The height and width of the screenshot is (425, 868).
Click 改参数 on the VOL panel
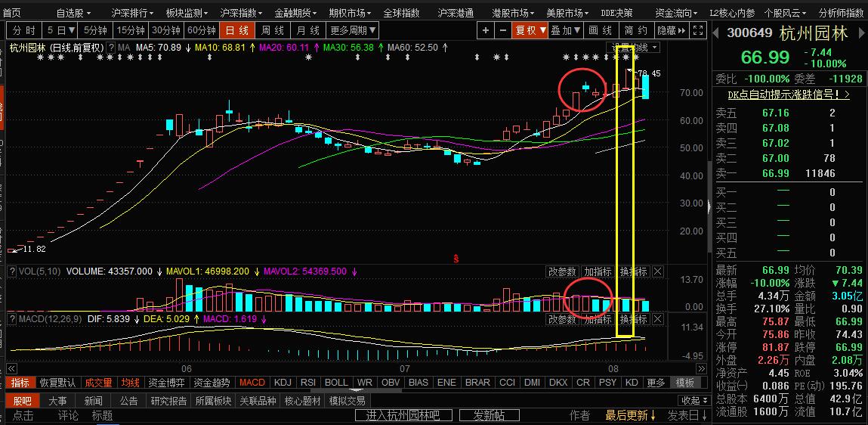pyautogui.click(x=563, y=271)
